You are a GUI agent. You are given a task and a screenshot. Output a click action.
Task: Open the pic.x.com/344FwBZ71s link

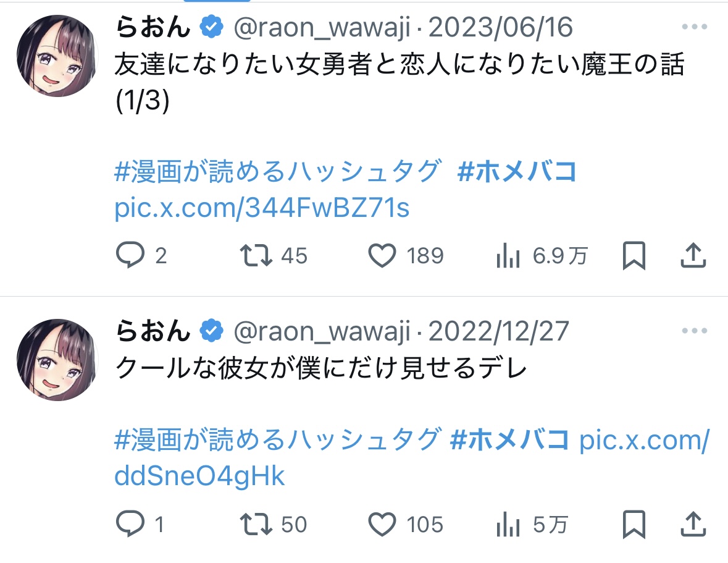point(262,208)
